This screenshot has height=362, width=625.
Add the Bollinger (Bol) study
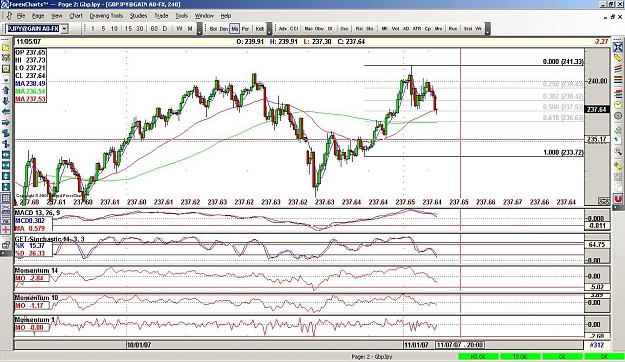pos(213,29)
